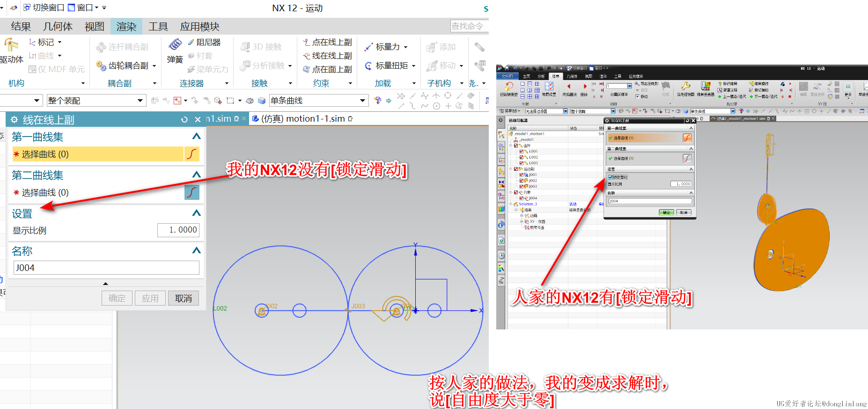868x409 pixels.
Task: Collapse the 第二曲线集 section
Action: pyautogui.click(x=197, y=175)
